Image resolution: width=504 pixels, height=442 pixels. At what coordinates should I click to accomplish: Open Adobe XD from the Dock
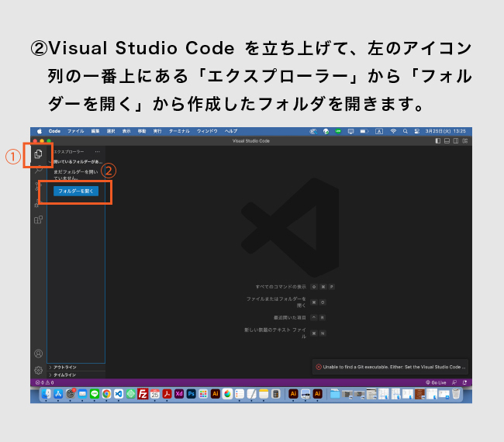pyautogui.click(x=179, y=393)
